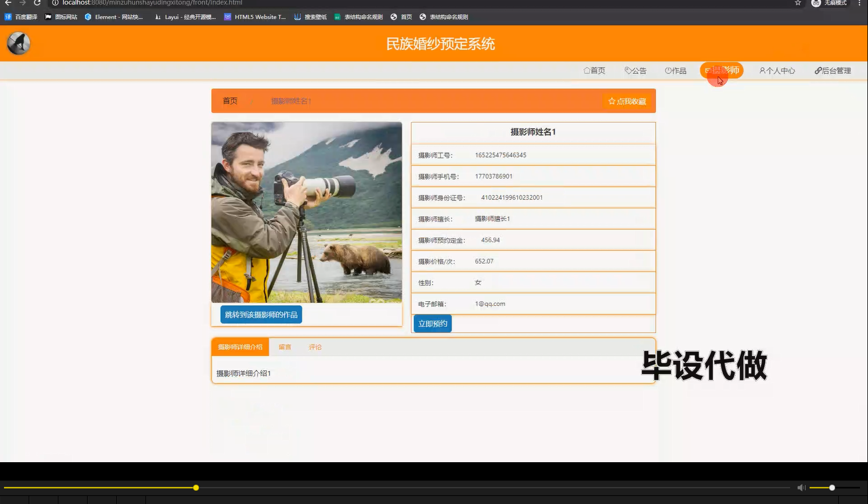Viewport: 868px width, 504px height.
Task: Open the Chrome three-dot menu
Action: pos(861,3)
